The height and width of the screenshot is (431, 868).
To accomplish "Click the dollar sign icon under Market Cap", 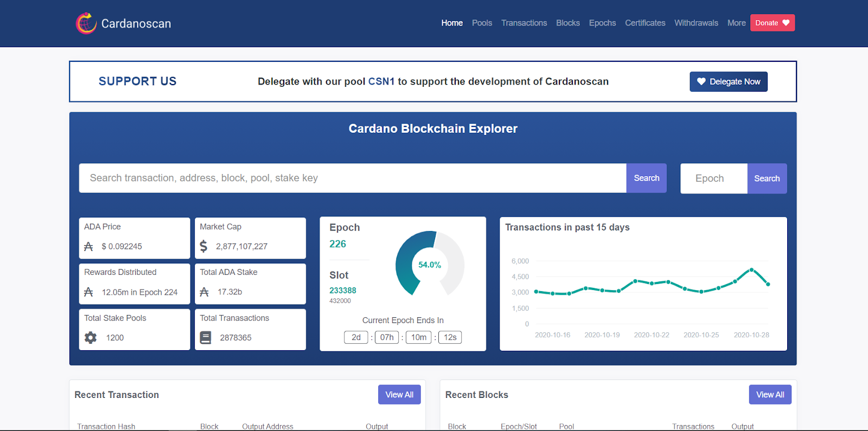I will (203, 247).
